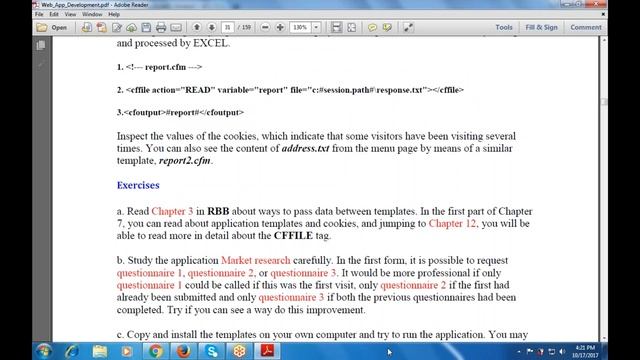Click the Exercises heading
640x360 pixels.
(x=138, y=185)
